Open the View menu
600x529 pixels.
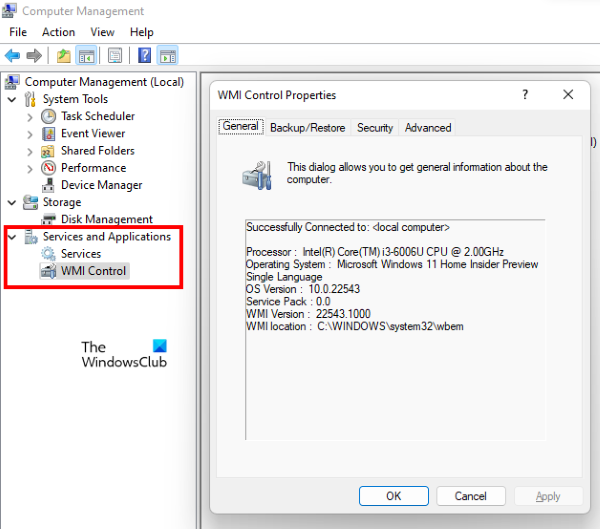pos(102,32)
